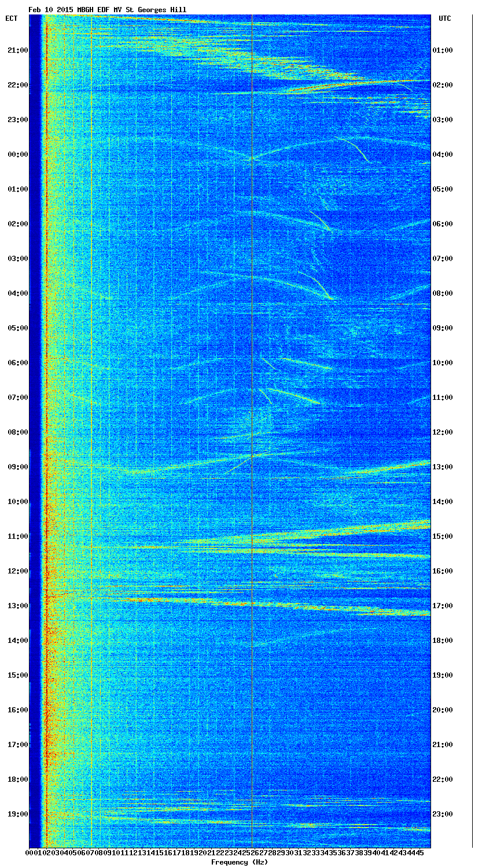The height and width of the screenshot is (868, 493).
Task: Select the 23:00 label on the ECT axis
Action: 18,120
